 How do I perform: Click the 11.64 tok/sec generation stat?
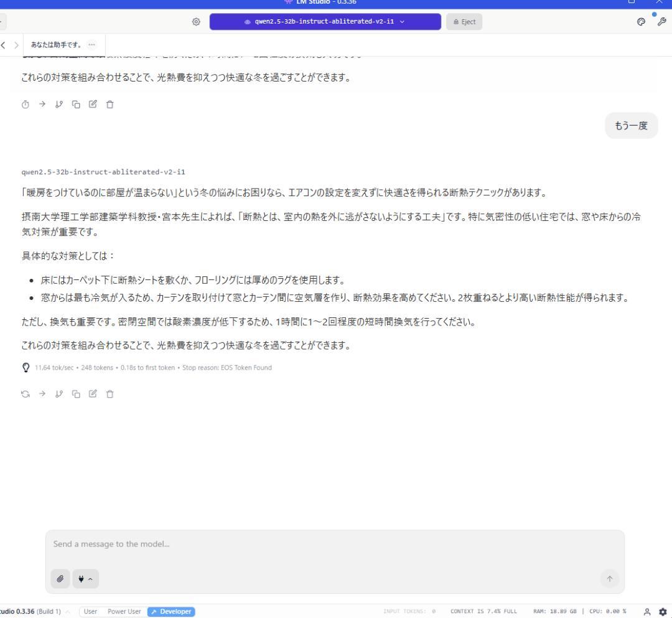click(54, 368)
